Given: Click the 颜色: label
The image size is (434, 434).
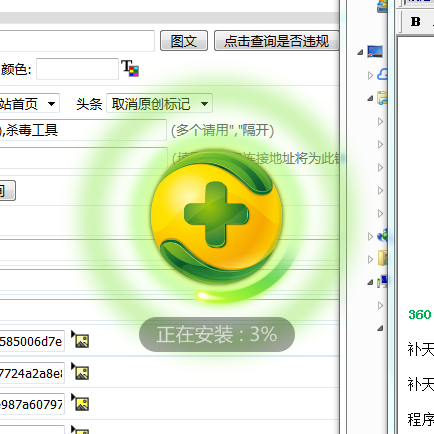Looking at the screenshot, I should click(x=16, y=69).
